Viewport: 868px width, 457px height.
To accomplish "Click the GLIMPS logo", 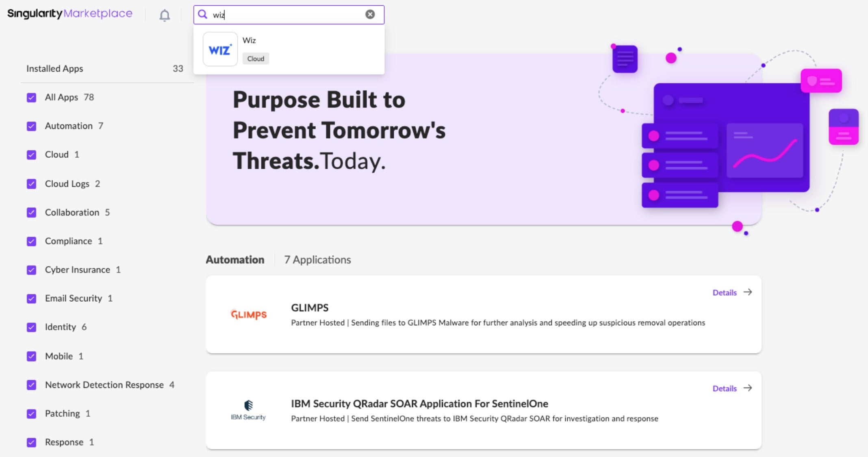I will pyautogui.click(x=249, y=314).
